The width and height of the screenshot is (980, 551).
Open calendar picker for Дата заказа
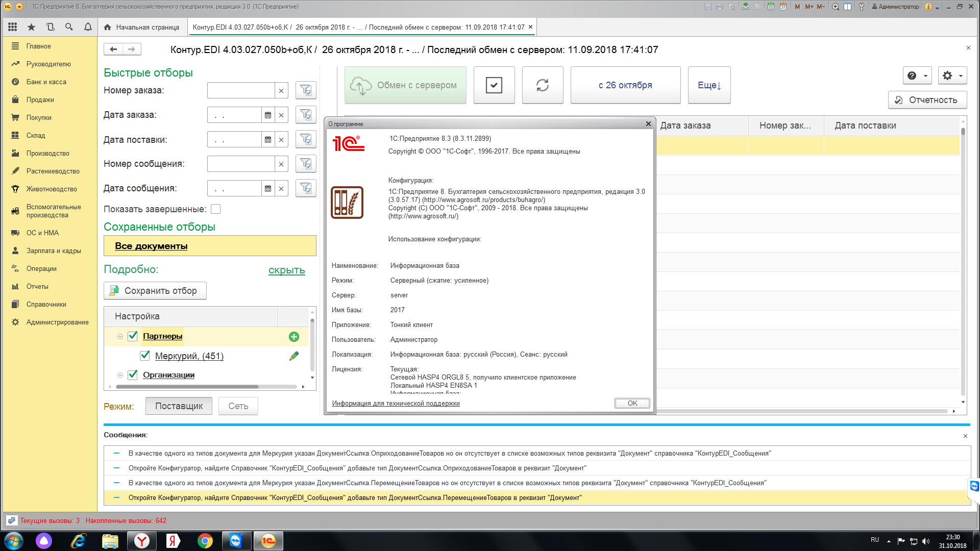tap(268, 115)
